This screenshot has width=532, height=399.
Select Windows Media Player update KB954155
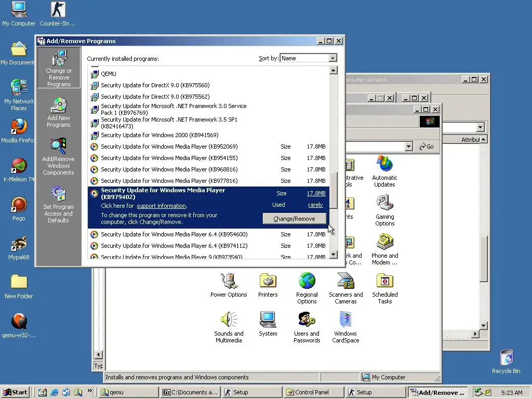208,158
